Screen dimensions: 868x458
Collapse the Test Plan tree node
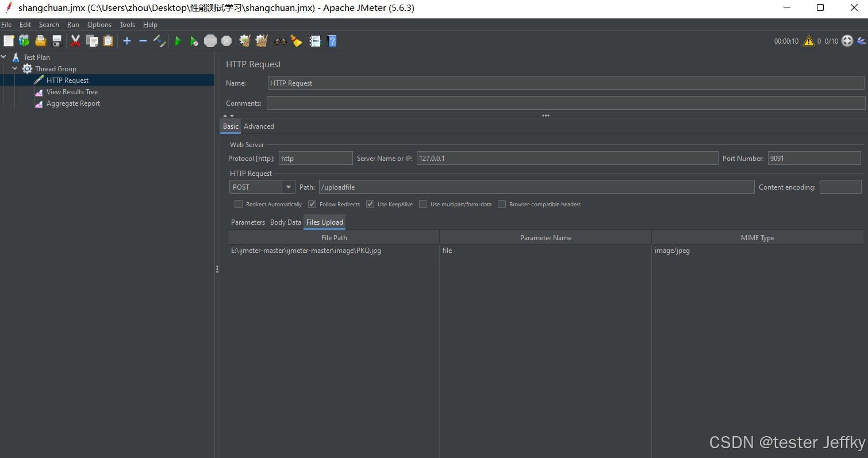coord(4,57)
